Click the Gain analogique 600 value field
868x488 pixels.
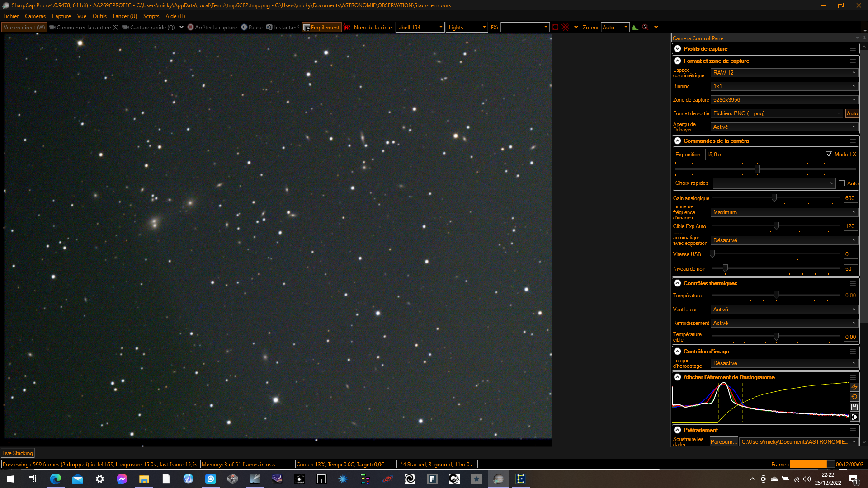tap(850, 198)
